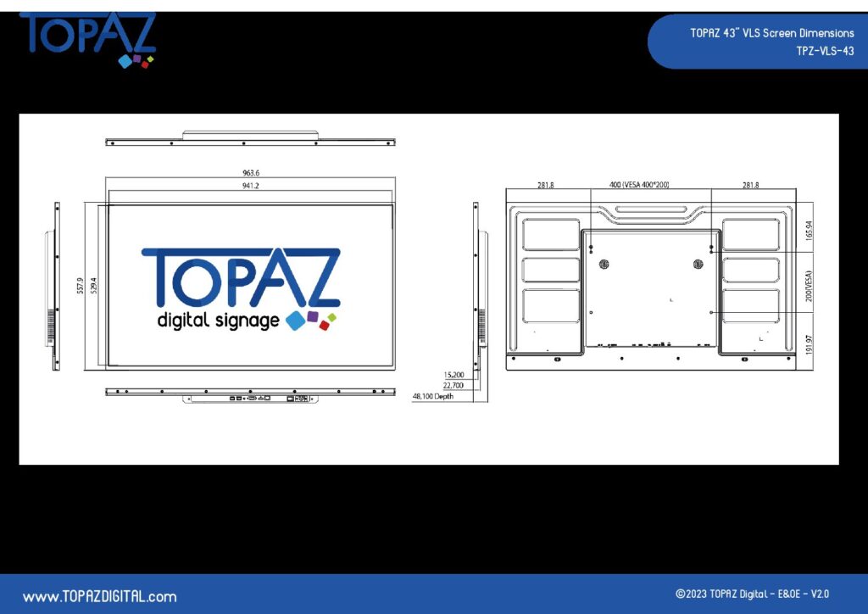Open the www.TOPAZDIGITAL.com link
The height and width of the screenshot is (614, 868).
(99, 596)
